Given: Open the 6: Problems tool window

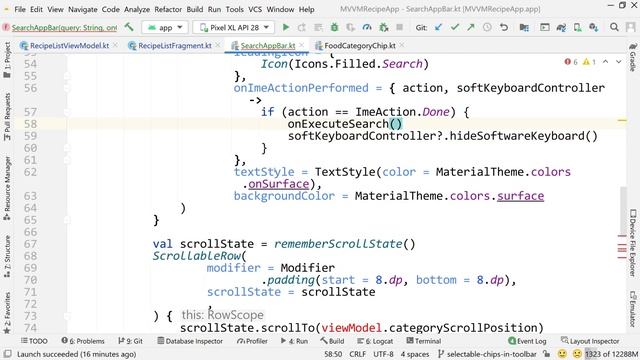Looking at the screenshot, I should [x=83, y=341].
